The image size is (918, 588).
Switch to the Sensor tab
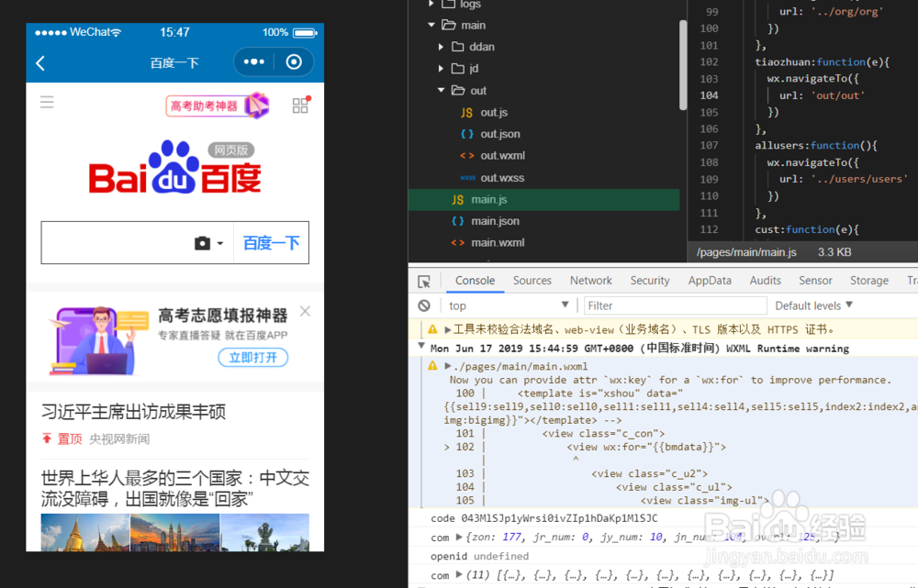[x=815, y=281]
